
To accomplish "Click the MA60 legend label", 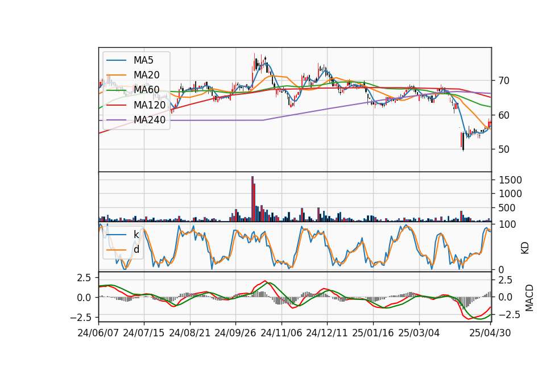I will tap(146, 90).
